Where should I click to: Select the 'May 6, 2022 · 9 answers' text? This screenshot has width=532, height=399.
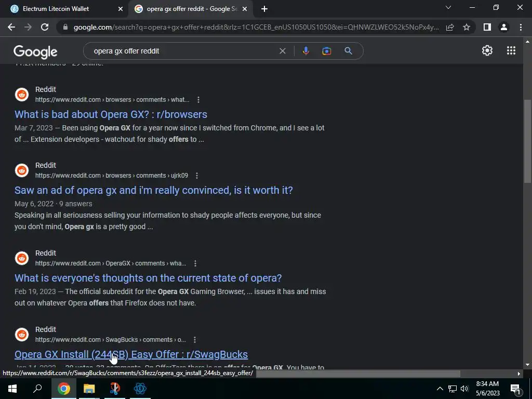click(x=54, y=204)
